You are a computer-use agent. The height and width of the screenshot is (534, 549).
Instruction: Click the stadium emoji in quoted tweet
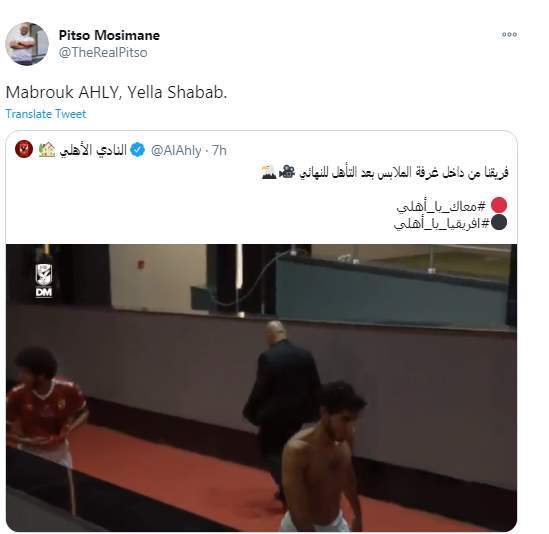click(269, 172)
